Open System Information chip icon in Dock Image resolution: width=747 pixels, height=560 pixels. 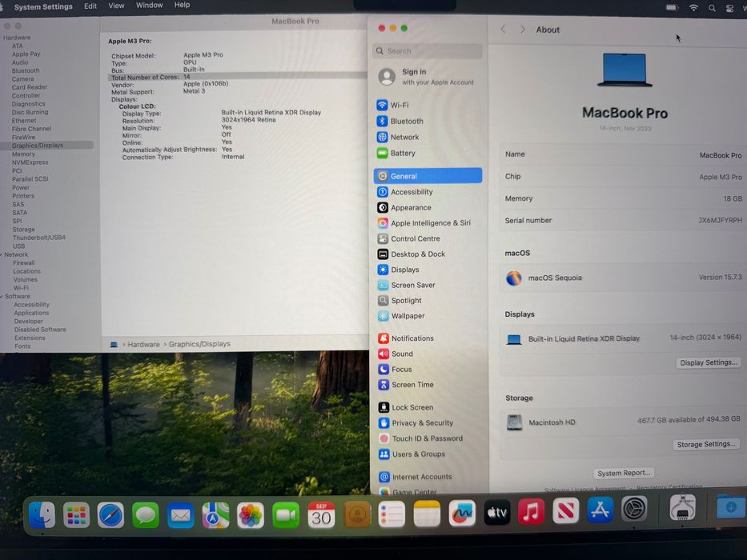[x=682, y=507]
